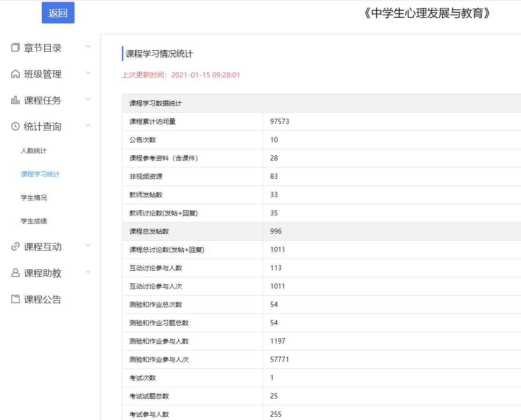The height and width of the screenshot is (420, 521).
Task: Open the 学生情况 submenu item
Action: pyautogui.click(x=34, y=198)
